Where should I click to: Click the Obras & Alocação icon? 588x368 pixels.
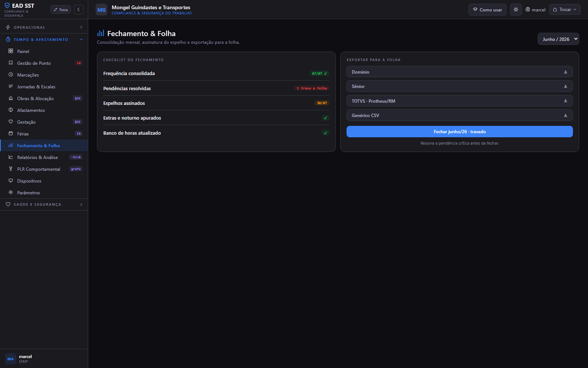click(x=11, y=98)
